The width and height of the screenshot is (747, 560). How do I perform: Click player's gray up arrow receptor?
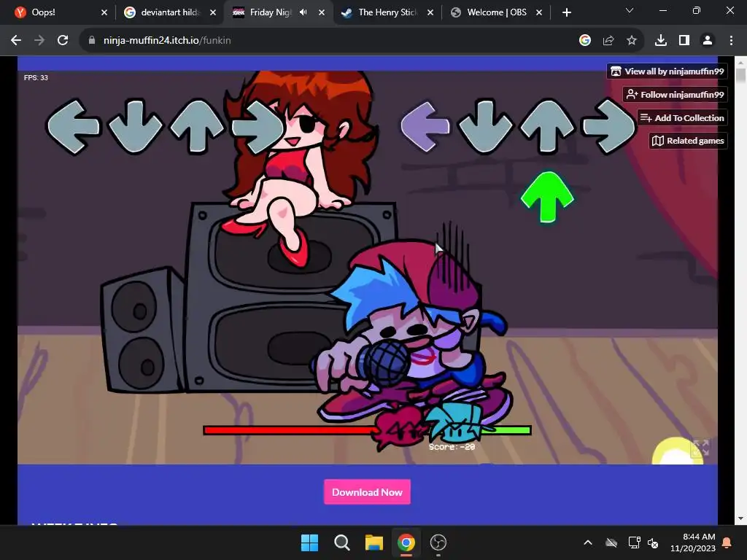[x=547, y=125]
